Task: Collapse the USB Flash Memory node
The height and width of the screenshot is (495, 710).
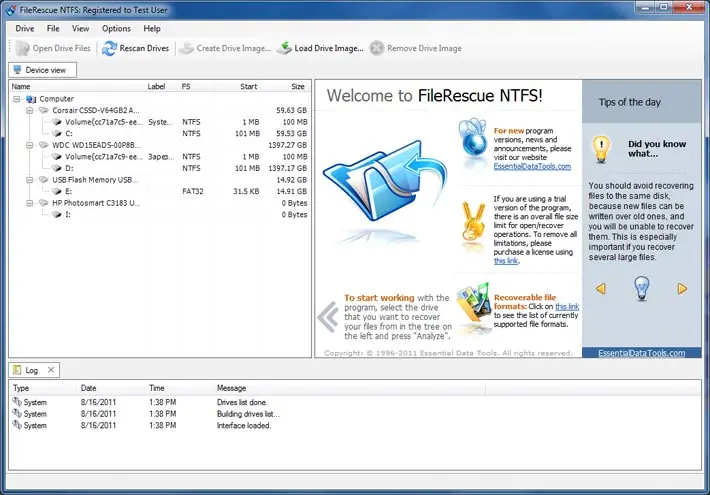Action: coord(29,180)
